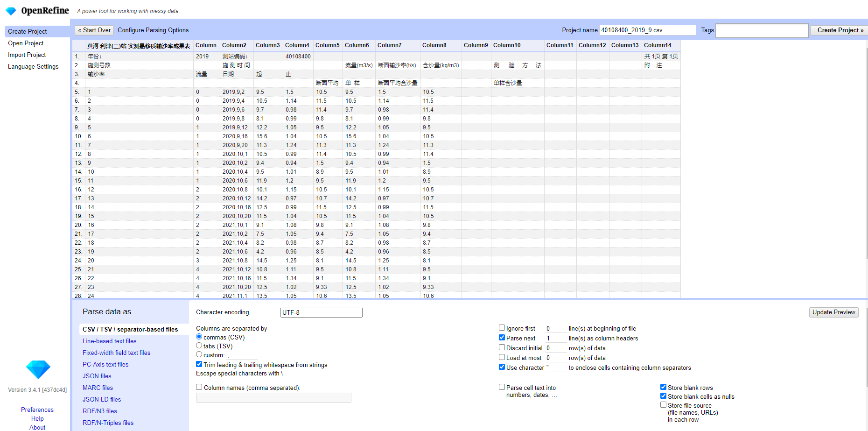Select Fixed-width field text files parser
The image size is (868, 431).
click(117, 353)
